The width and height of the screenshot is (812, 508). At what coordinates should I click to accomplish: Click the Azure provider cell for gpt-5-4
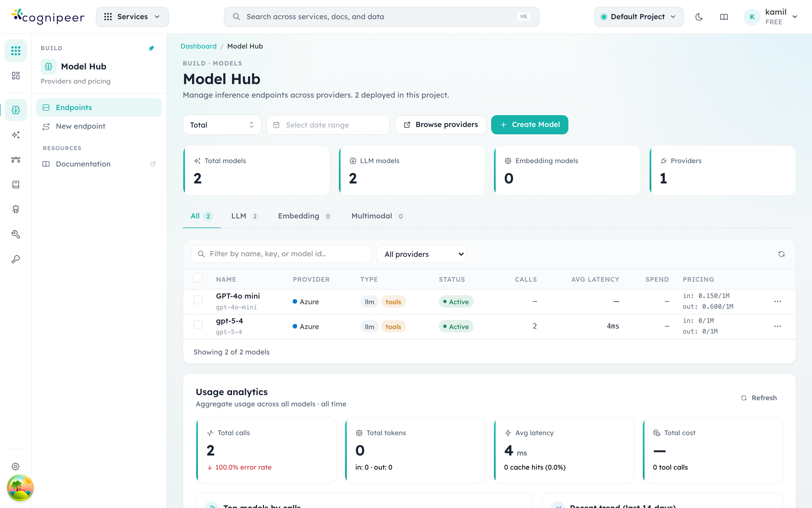tap(306, 327)
